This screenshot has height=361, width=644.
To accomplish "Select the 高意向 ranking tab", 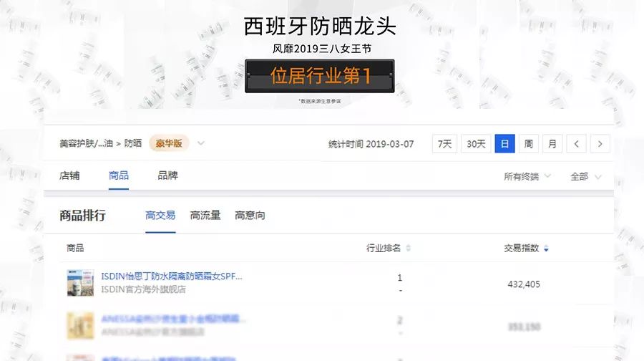I will click(x=250, y=215).
